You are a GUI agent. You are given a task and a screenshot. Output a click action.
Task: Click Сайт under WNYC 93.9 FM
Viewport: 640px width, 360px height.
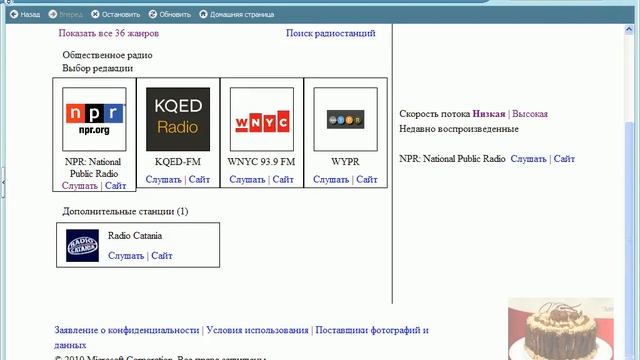tap(283, 180)
